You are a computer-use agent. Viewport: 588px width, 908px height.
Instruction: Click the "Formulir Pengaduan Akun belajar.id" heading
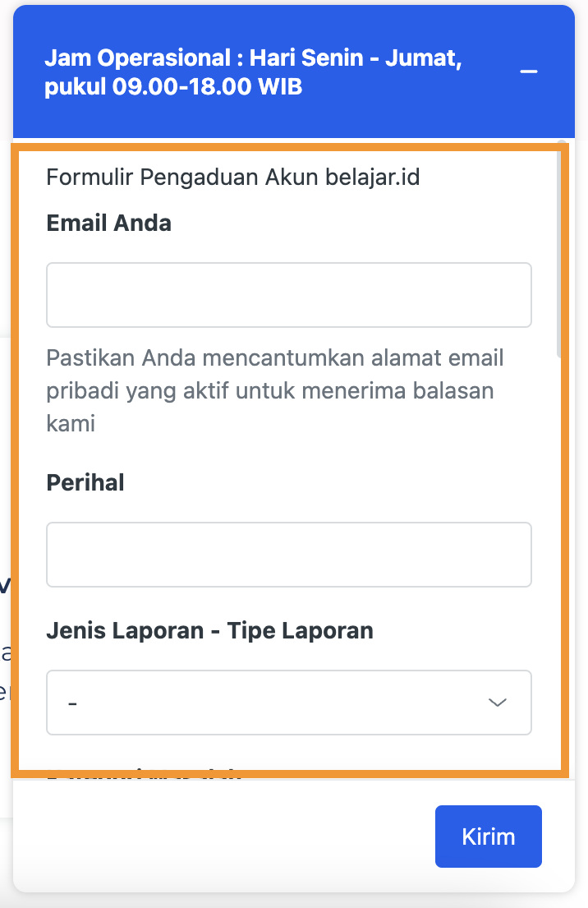click(233, 177)
